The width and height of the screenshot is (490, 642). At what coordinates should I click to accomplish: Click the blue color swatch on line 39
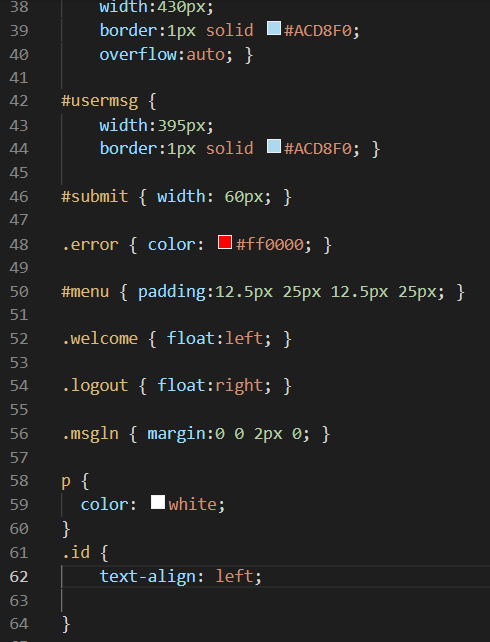click(273, 29)
